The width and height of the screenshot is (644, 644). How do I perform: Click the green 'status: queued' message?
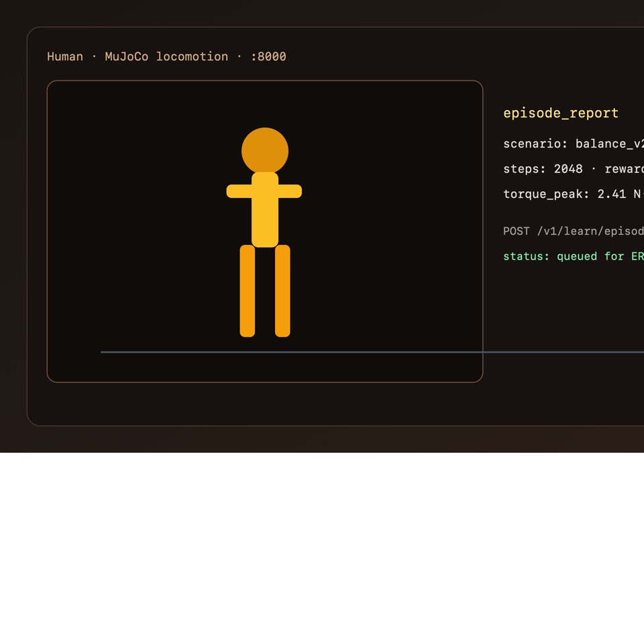[574, 256]
